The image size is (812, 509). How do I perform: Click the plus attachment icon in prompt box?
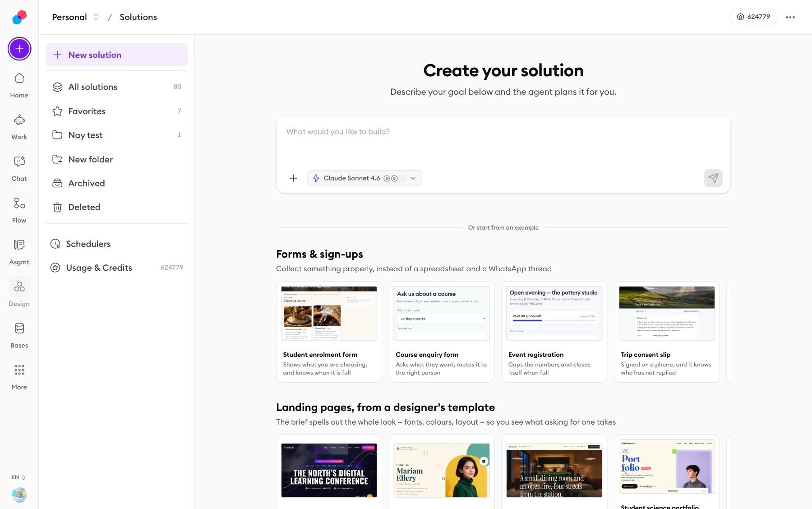(x=293, y=178)
